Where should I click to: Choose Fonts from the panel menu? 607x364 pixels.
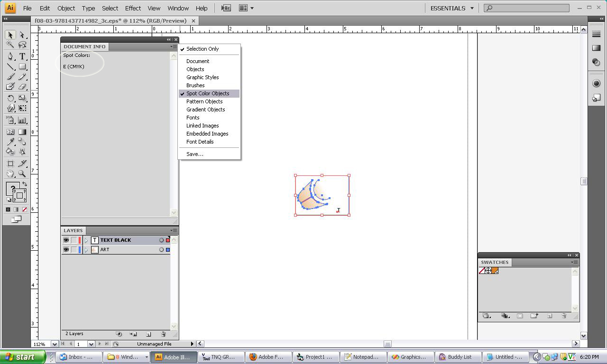point(209,118)
